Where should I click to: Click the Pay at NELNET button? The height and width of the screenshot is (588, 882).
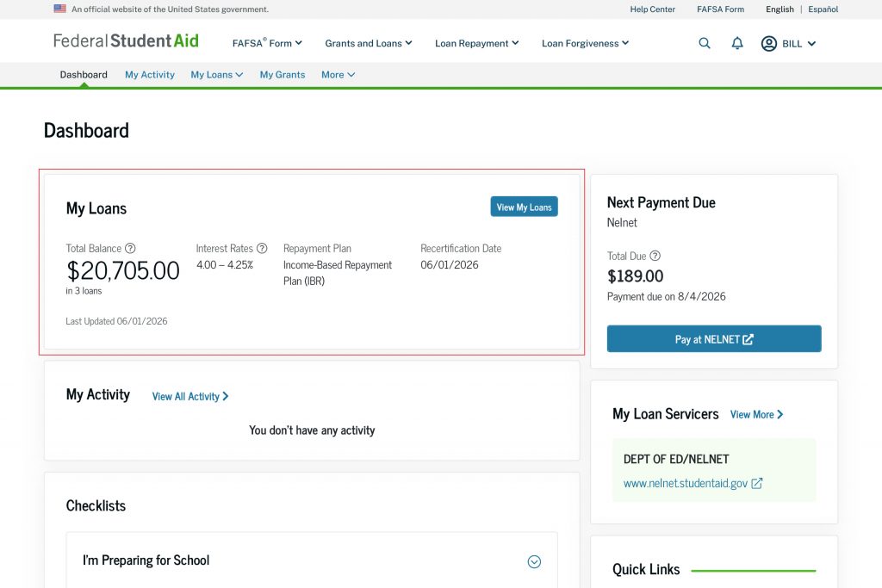714,339
